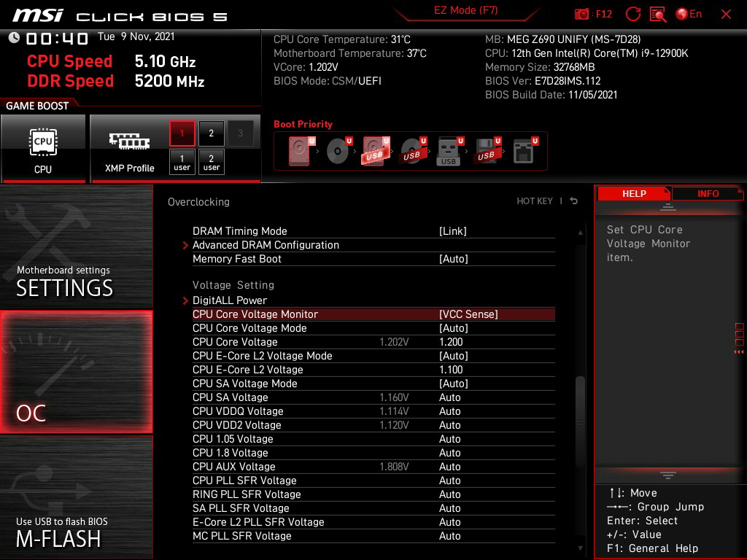Change Memory Fast Boot [Auto] setting
The width and height of the screenshot is (747, 560).
click(x=454, y=259)
